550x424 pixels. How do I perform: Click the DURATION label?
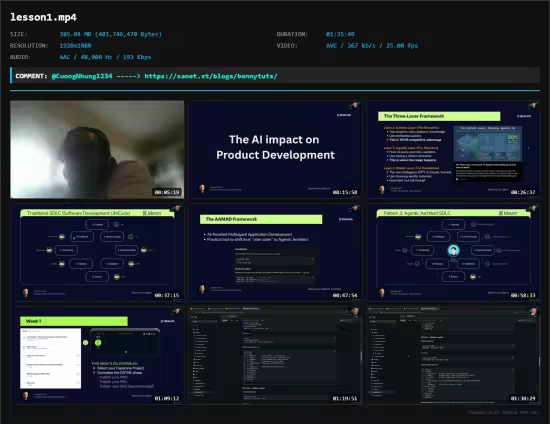coord(292,34)
